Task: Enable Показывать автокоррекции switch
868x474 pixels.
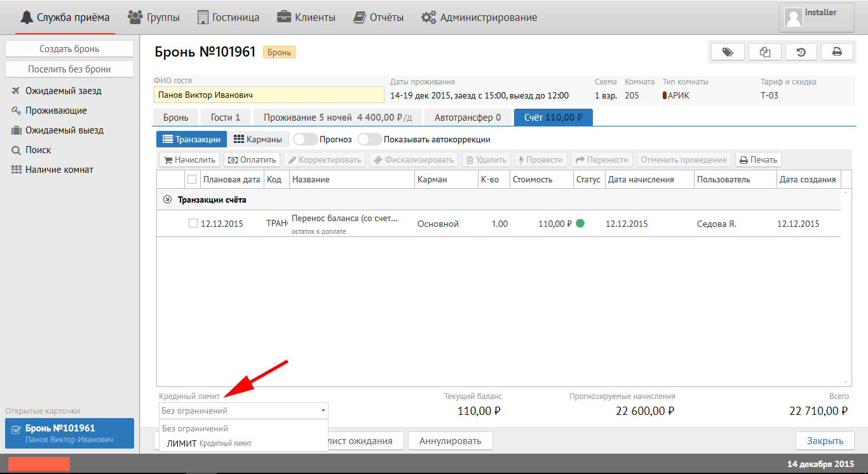Action: (369, 139)
